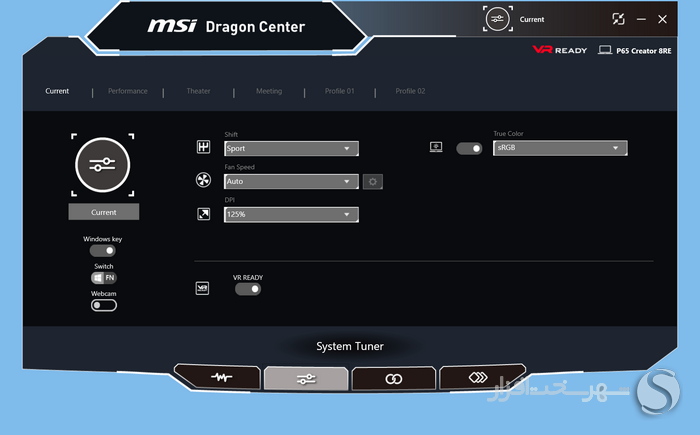Switch to the Meeting profile tab

click(x=269, y=91)
